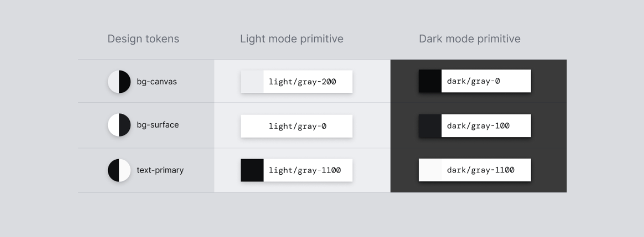Click the "Design tokens" column header
This screenshot has height=237, width=644.
pyautogui.click(x=143, y=39)
